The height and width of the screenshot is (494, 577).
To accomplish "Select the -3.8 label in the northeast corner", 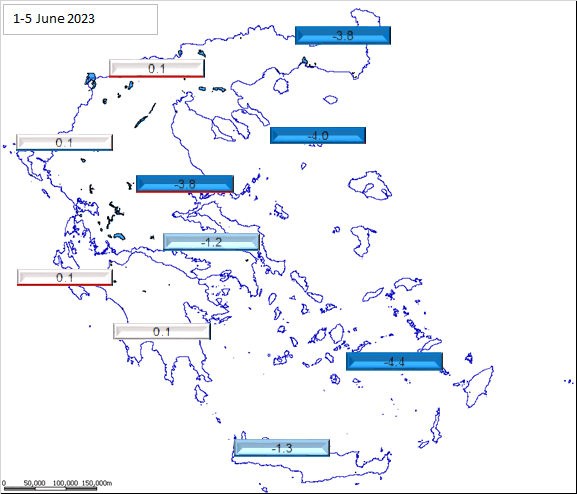I will tap(343, 35).
